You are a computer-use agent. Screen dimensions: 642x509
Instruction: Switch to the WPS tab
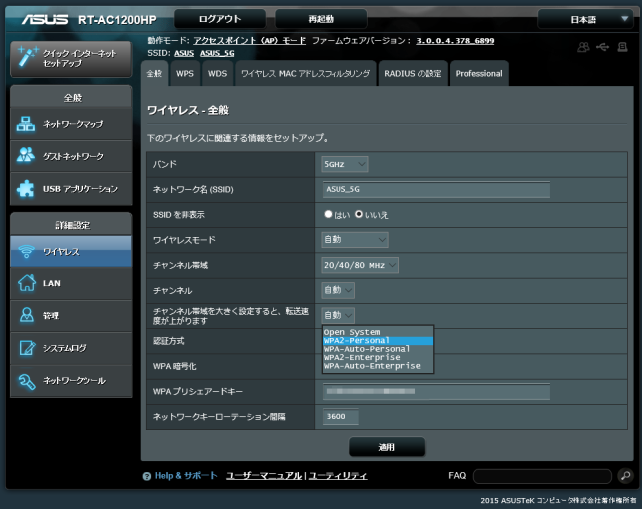pyautogui.click(x=185, y=74)
